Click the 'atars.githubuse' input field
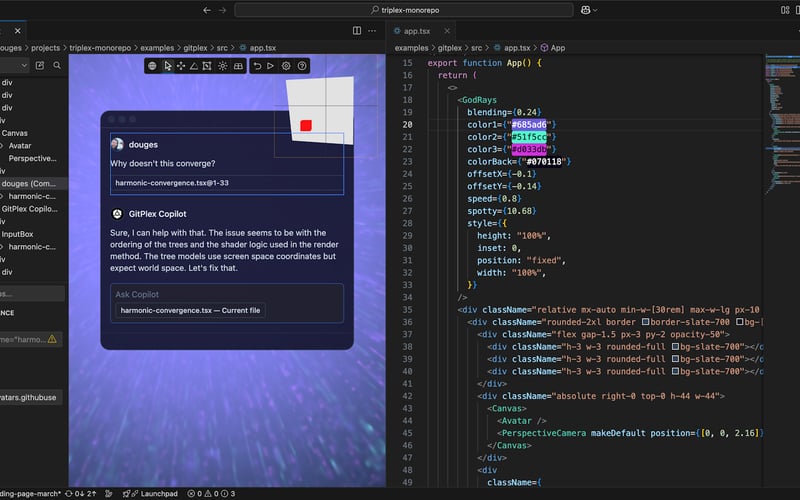Image resolution: width=800 pixels, height=500 pixels. [31, 397]
